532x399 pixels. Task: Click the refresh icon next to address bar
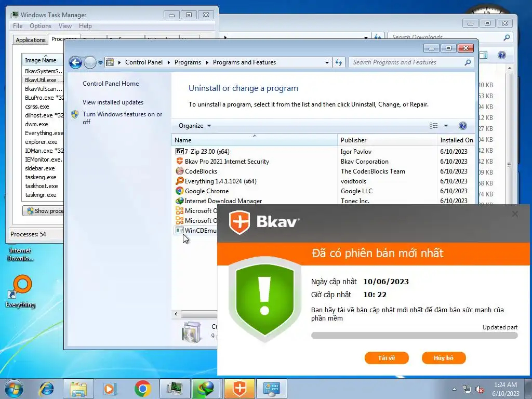coord(339,62)
